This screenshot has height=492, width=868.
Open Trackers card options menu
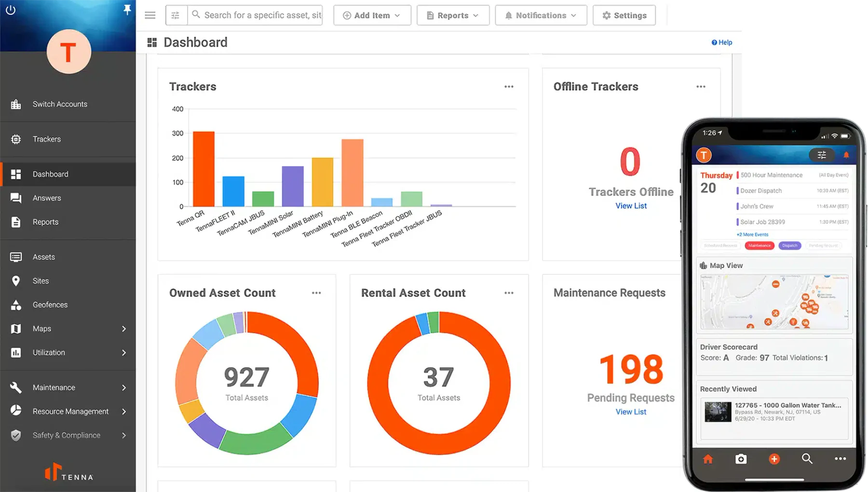click(509, 87)
